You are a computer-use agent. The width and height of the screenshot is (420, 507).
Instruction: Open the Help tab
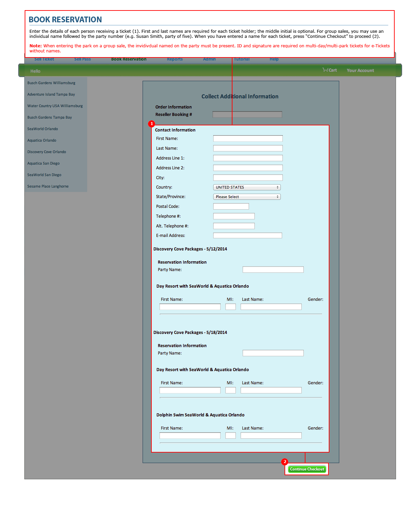pos(274,59)
